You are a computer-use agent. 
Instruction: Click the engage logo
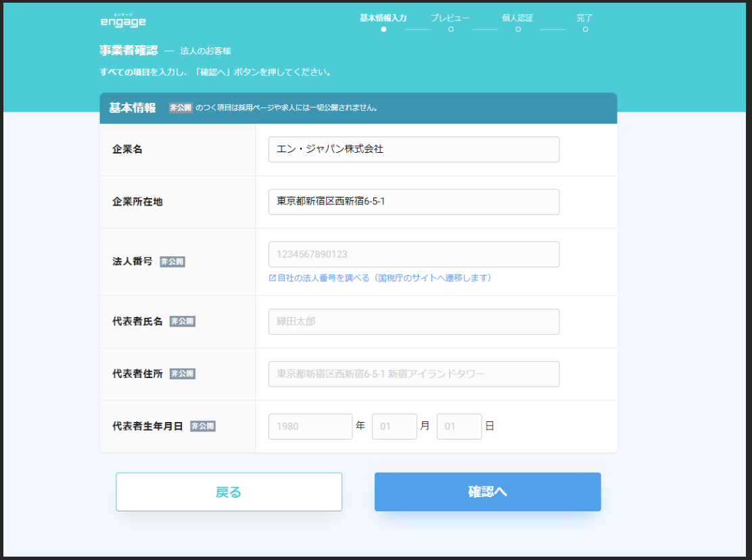[x=122, y=20]
